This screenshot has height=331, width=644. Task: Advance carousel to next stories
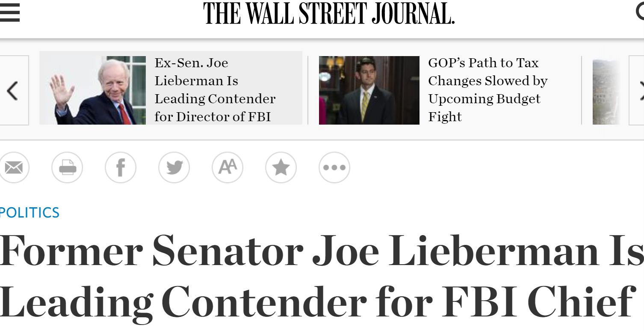pyautogui.click(x=638, y=90)
